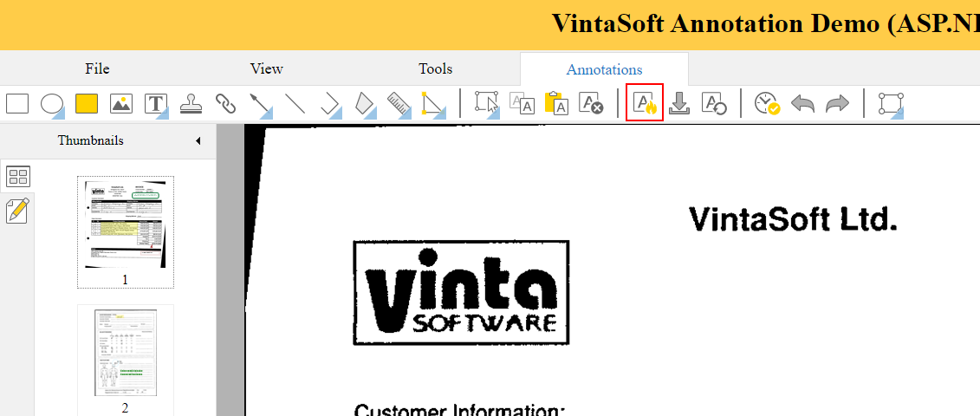The image size is (980, 416).
Task: Click the 'VintaSoft Ltd.' document heading
Action: pyautogui.click(x=793, y=219)
